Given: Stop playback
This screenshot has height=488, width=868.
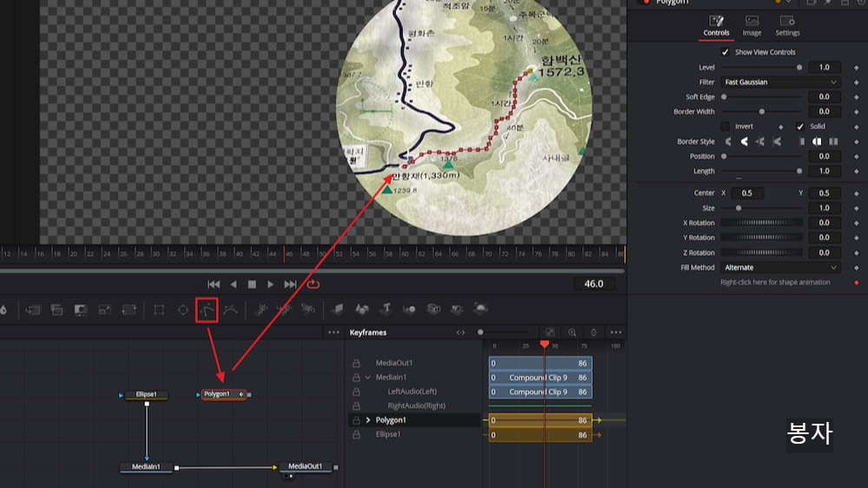Looking at the screenshot, I should (x=252, y=284).
